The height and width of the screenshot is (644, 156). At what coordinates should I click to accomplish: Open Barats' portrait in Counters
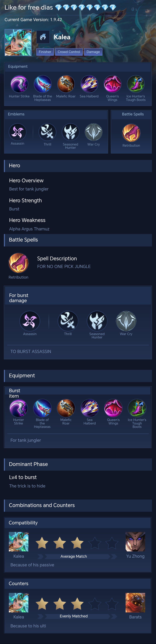click(x=135, y=603)
